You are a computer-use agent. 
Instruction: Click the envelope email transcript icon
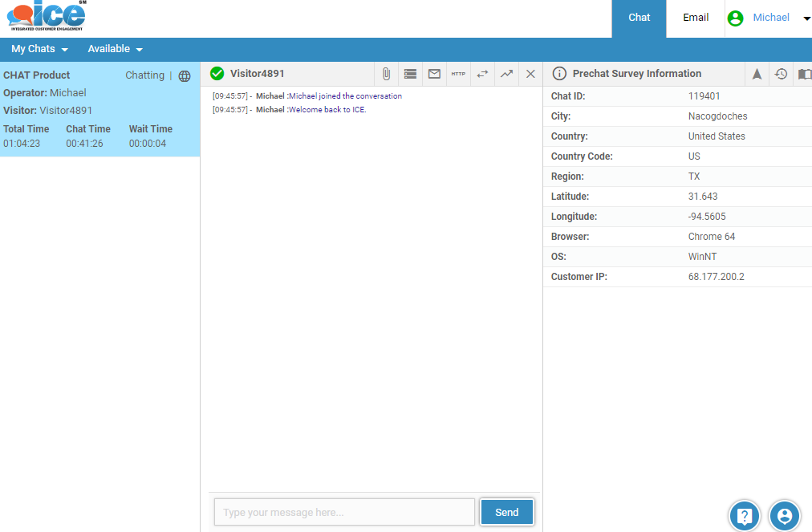(434, 74)
